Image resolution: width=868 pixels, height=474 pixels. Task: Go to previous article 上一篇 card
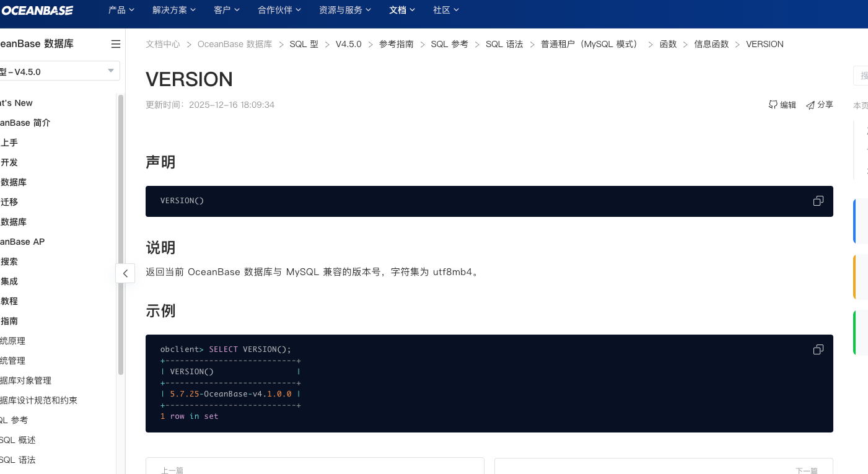click(x=315, y=467)
